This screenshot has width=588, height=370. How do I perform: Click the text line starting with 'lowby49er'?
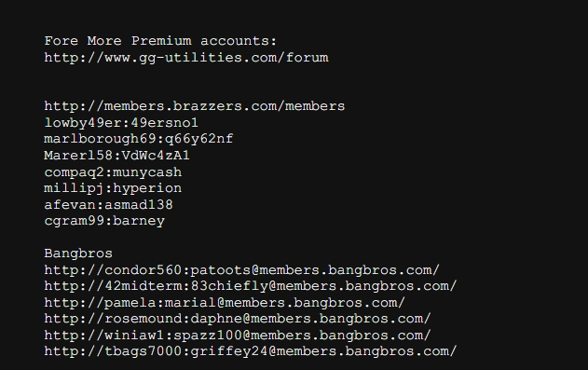(x=121, y=123)
